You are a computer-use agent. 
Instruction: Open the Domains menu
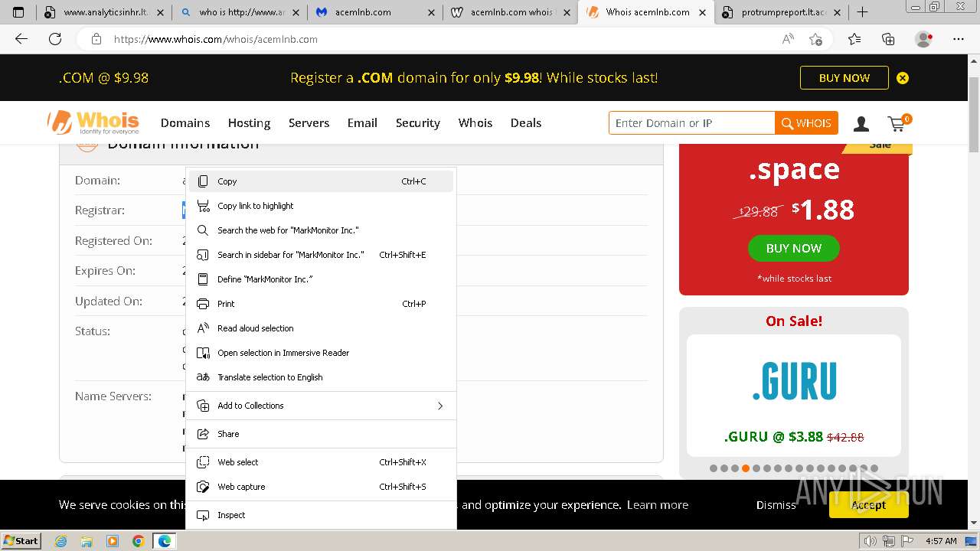click(185, 122)
